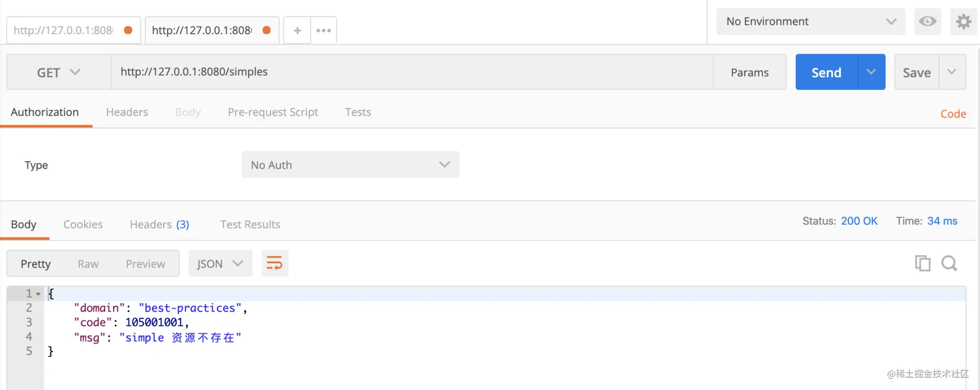
Task: Select the Raw response view
Action: click(x=88, y=264)
